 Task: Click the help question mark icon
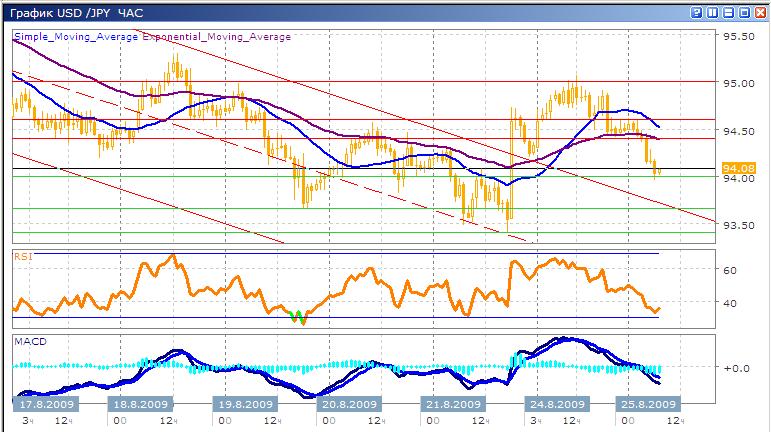pos(697,13)
